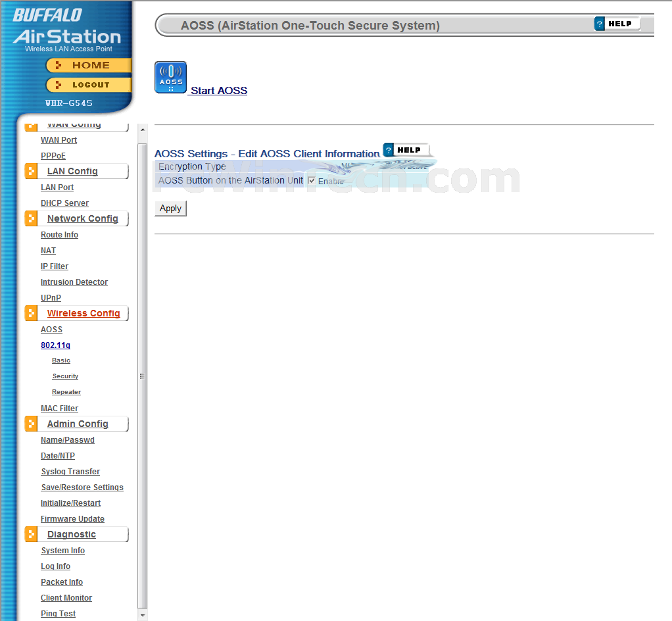Click the sidebar scroll up arrow

click(143, 129)
